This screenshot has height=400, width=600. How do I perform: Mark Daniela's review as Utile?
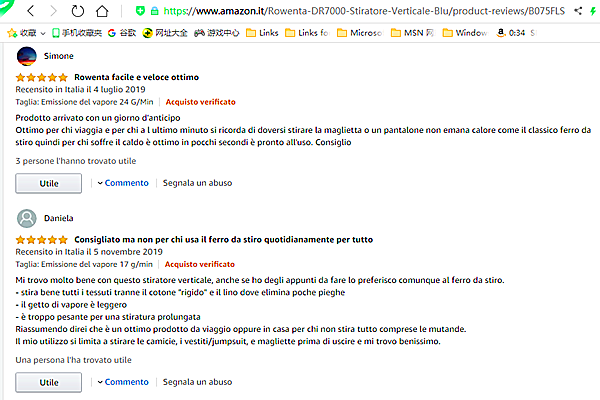pos(49,382)
